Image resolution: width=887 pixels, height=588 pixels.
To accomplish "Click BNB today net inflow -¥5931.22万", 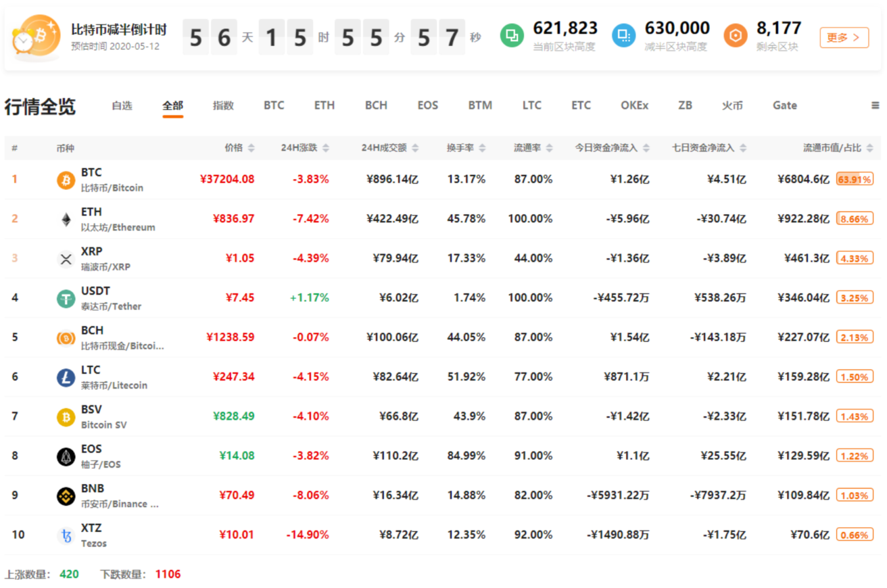I will (618, 496).
